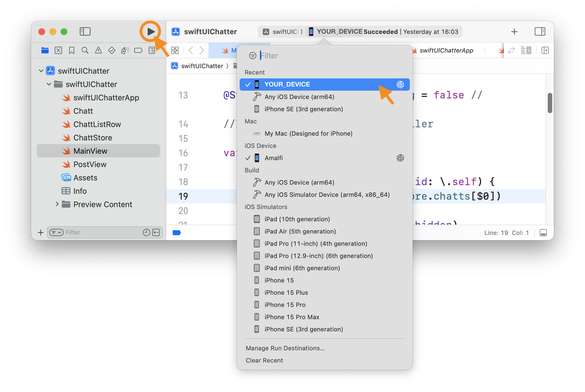Choose My Mac (Designed for iPhone)
Image resolution: width=585 pixels, height=392 pixels.
click(308, 133)
